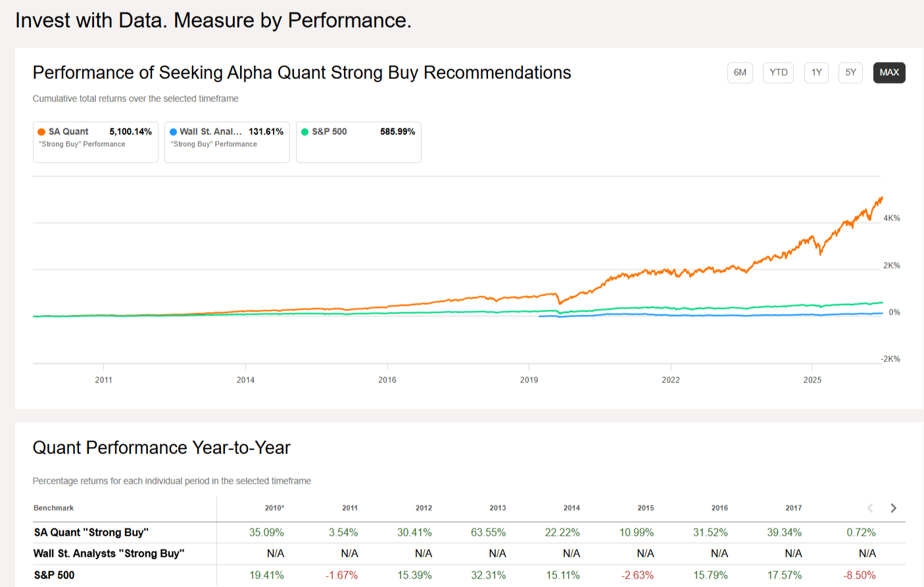Click the MAX timeframe button
Viewport: 924px width, 587px height.
pyautogui.click(x=889, y=72)
